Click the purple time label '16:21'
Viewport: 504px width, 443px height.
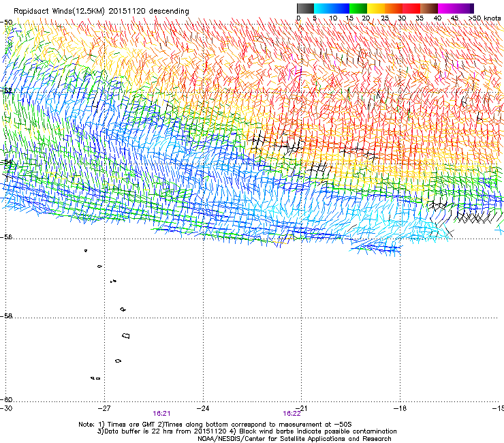(x=161, y=414)
